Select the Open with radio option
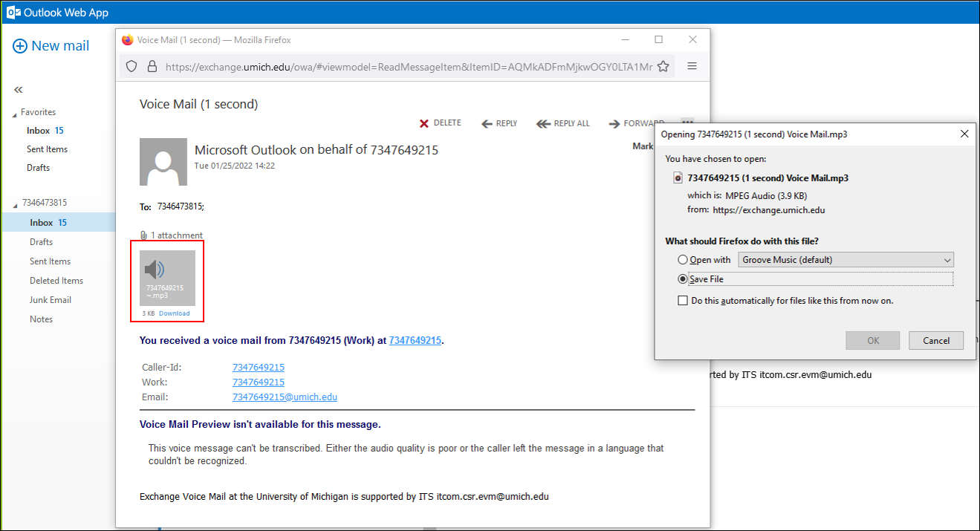This screenshot has width=980, height=531. point(682,260)
